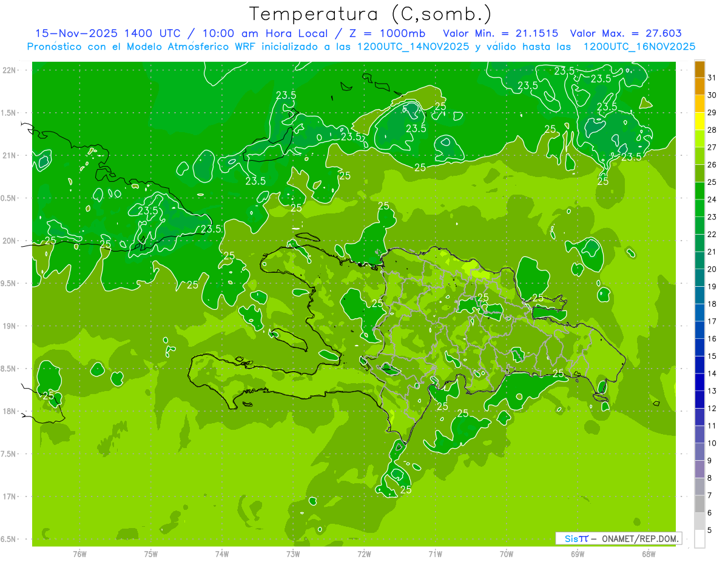728x562 pixels.
Task: Click the '69W' longitude axis label
Action: [577, 554]
